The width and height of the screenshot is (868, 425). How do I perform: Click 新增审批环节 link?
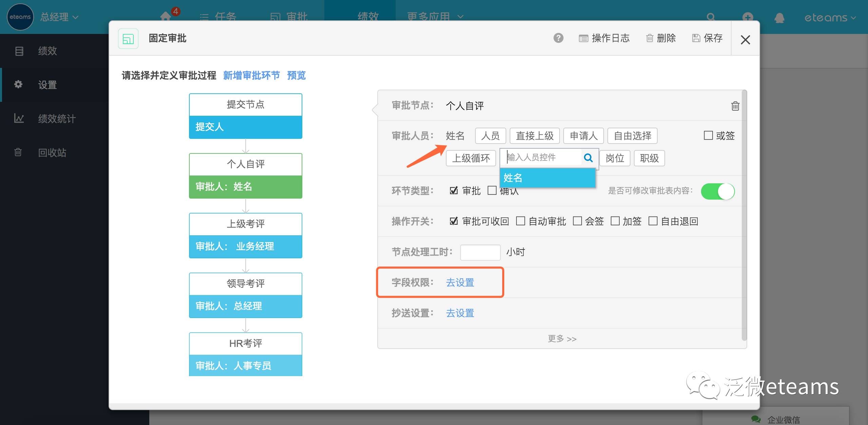(251, 75)
